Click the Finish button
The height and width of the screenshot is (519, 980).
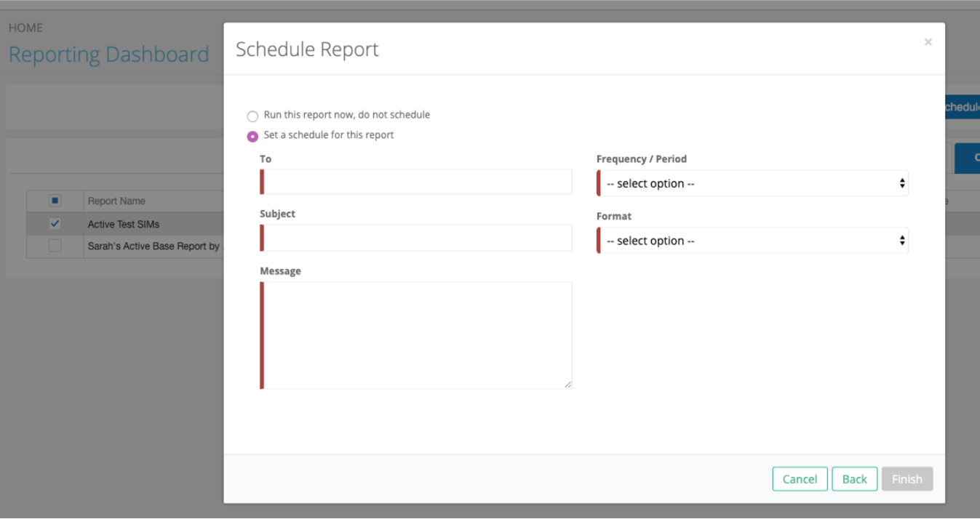click(907, 479)
